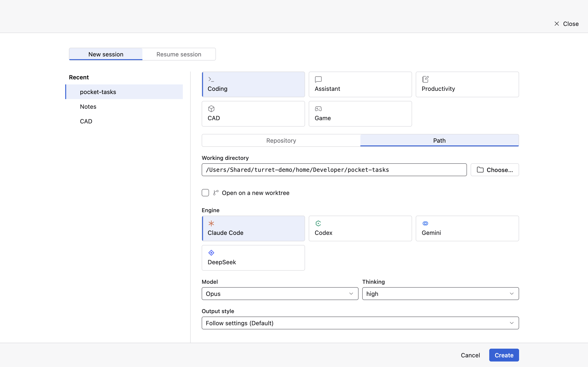588x367 pixels.
Task: Select the Path tab
Action: click(439, 141)
